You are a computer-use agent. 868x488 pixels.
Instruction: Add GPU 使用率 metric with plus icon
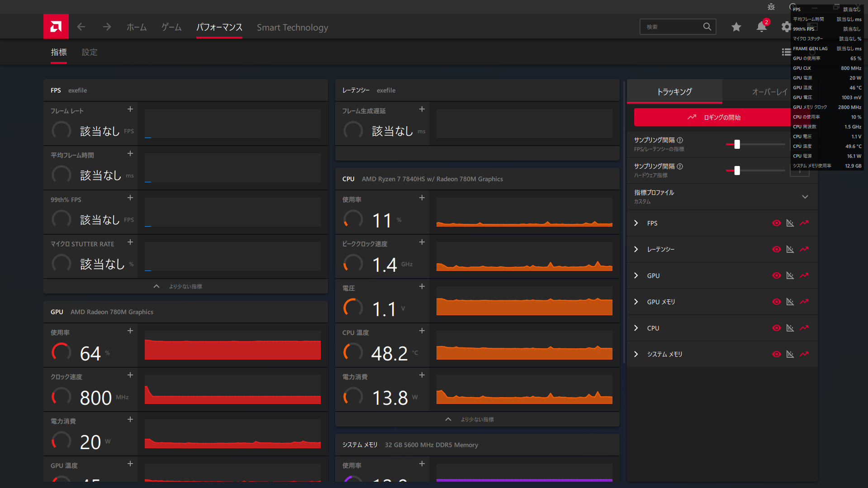click(130, 331)
